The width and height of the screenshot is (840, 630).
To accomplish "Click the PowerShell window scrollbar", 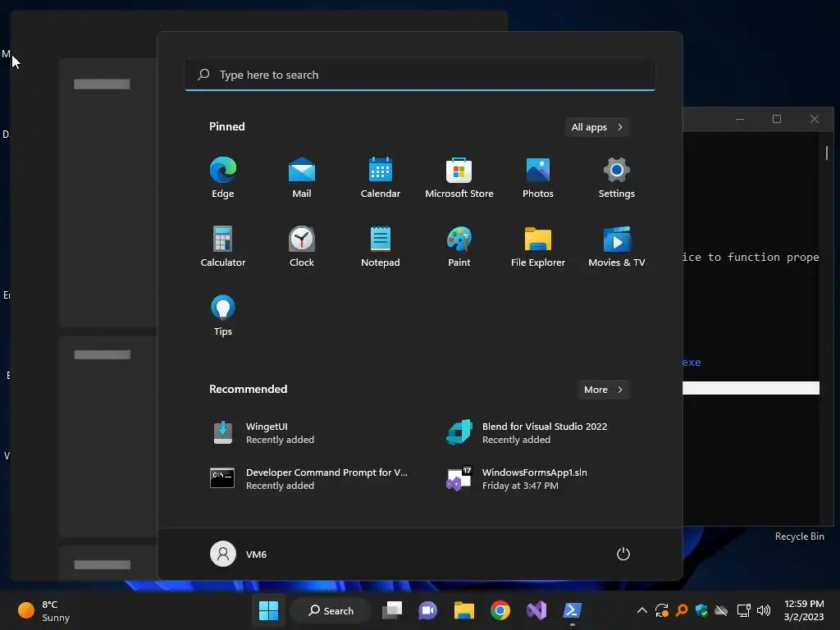I will point(827,153).
